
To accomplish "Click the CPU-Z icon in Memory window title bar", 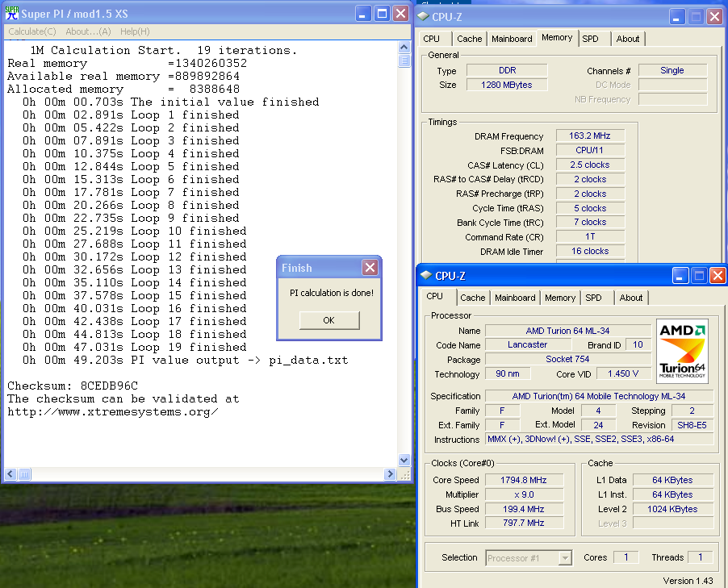I will [x=423, y=17].
